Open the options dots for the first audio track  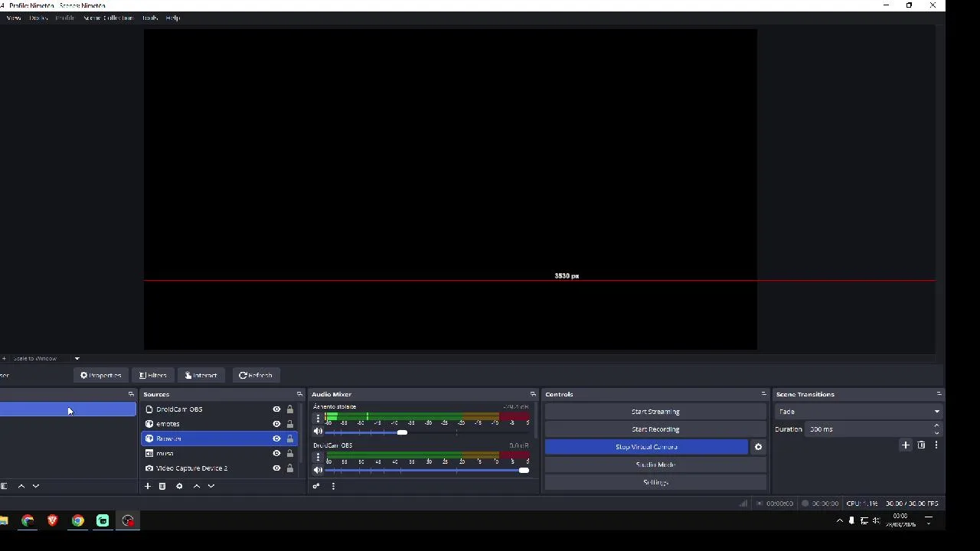click(318, 419)
